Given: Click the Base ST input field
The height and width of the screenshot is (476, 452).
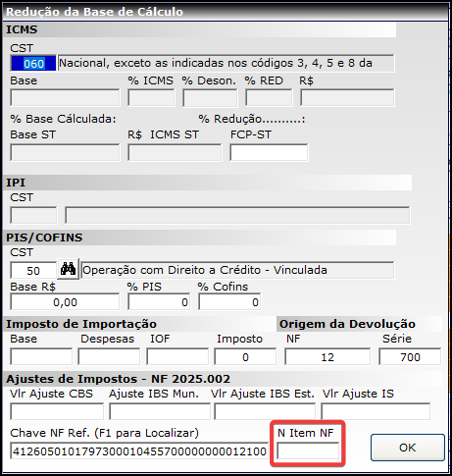Looking at the screenshot, I should point(65,152).
